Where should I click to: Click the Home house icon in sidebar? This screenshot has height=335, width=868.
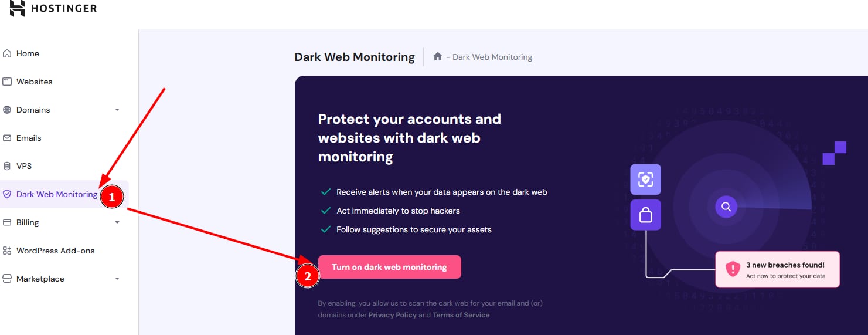[7, 53]
